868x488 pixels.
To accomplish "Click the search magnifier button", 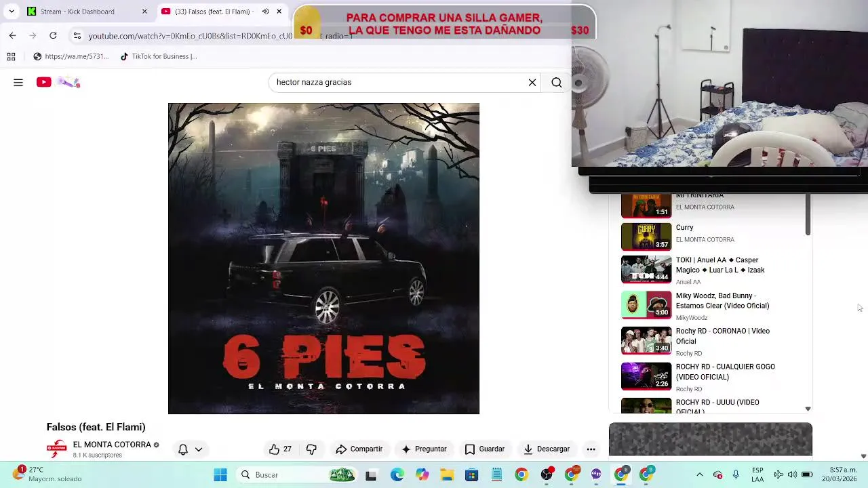I will point(556,83).
